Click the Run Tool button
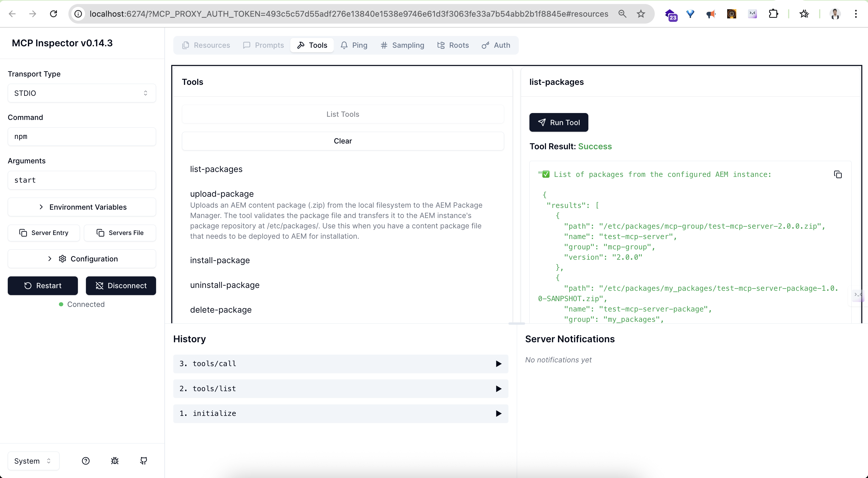This screenshot has height=478, width=868. coord(558,122)
